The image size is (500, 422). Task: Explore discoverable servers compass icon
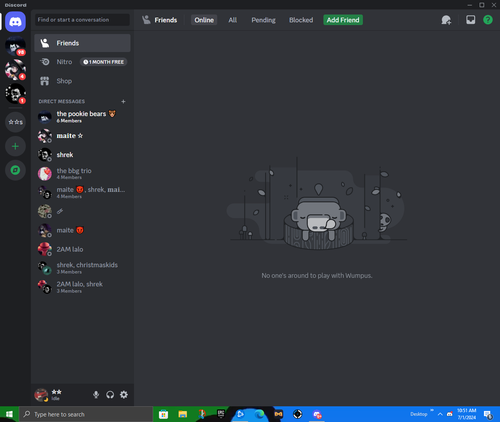pos(15,170)
